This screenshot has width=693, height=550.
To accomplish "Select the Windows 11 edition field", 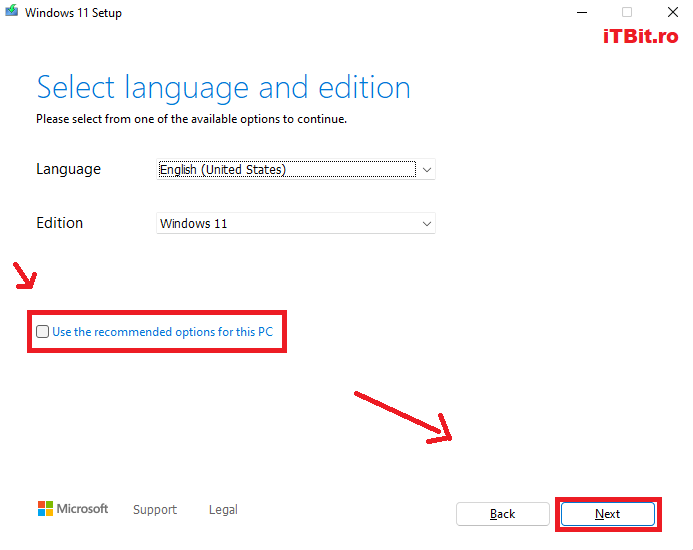I will [286, 224].
